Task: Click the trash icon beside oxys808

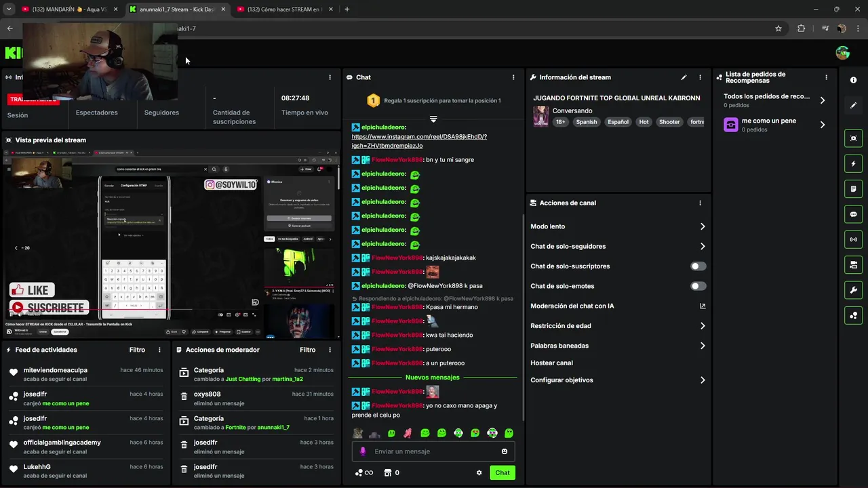Action: 184,398
